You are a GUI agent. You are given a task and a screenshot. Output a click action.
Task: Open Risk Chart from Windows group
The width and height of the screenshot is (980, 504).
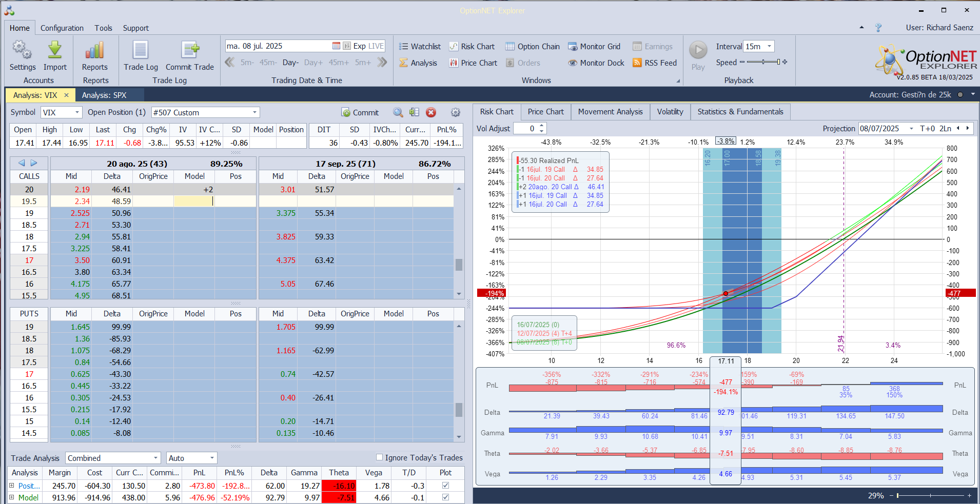tap(472, 47)
